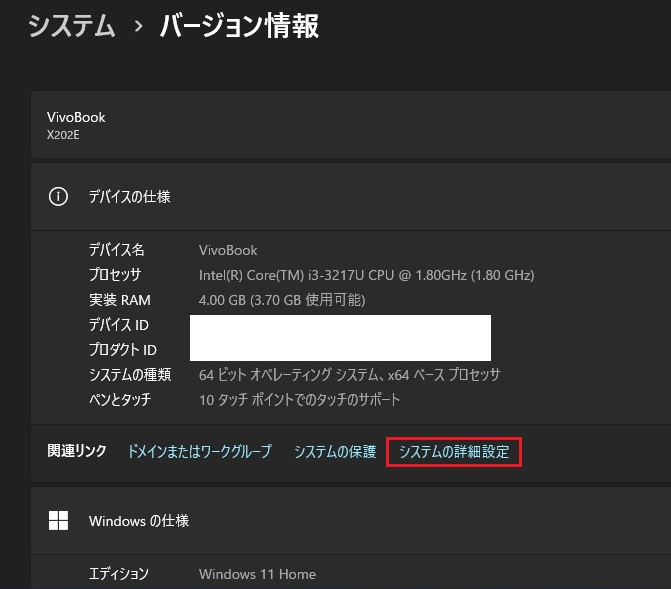Click the VivoBook device name heading

tap(76, 117)
